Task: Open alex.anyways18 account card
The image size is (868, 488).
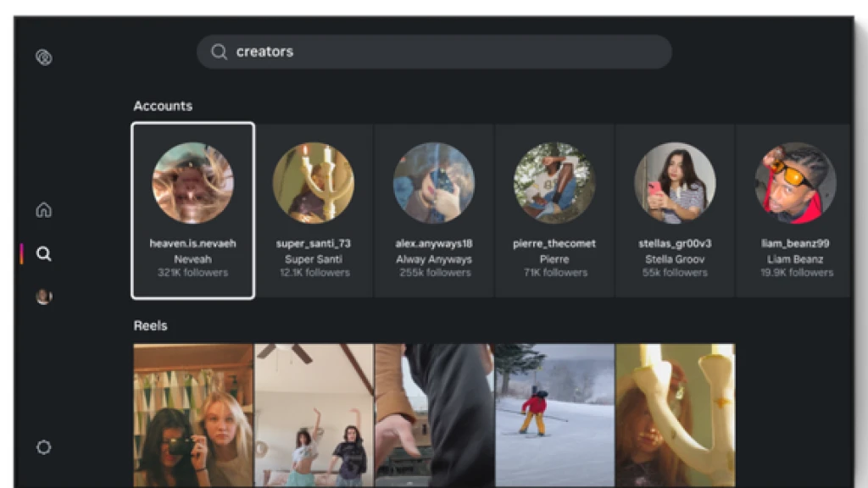Action: coord(434,211)
